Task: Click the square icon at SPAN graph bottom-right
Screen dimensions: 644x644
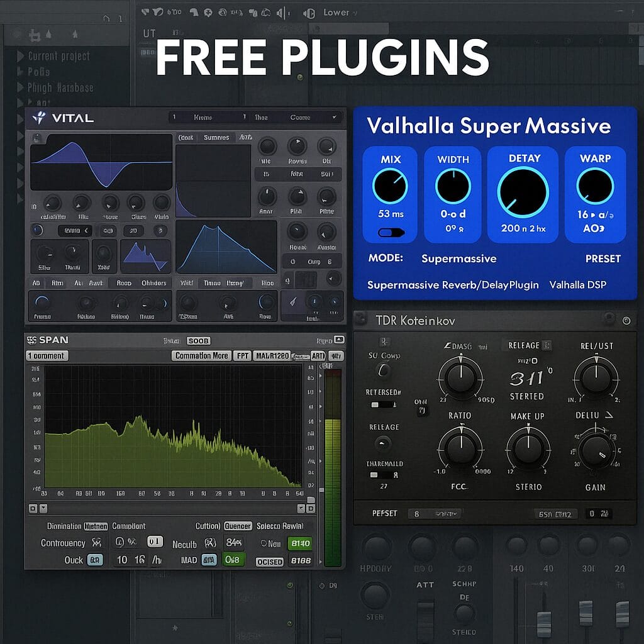Action: [x=311, y=508]
